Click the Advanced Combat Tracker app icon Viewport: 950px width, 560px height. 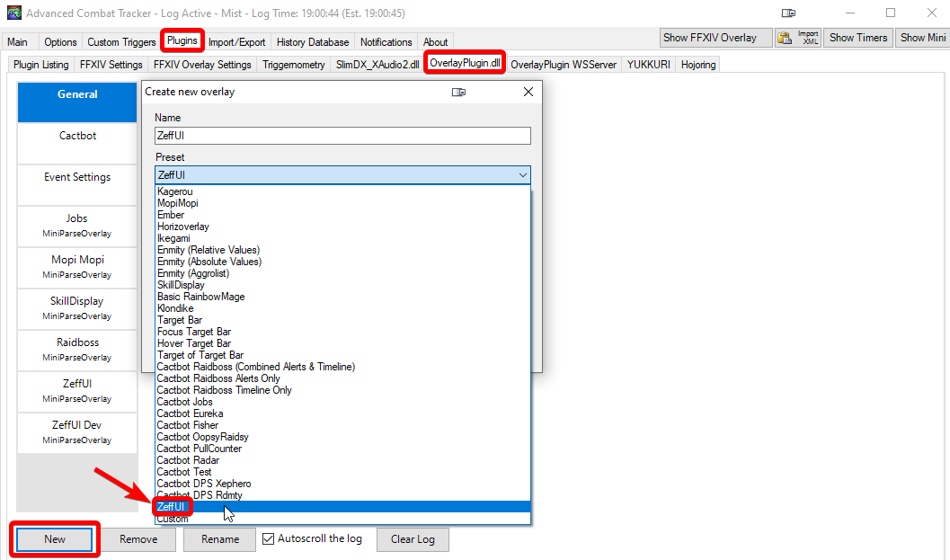click(x=14, y=13)
